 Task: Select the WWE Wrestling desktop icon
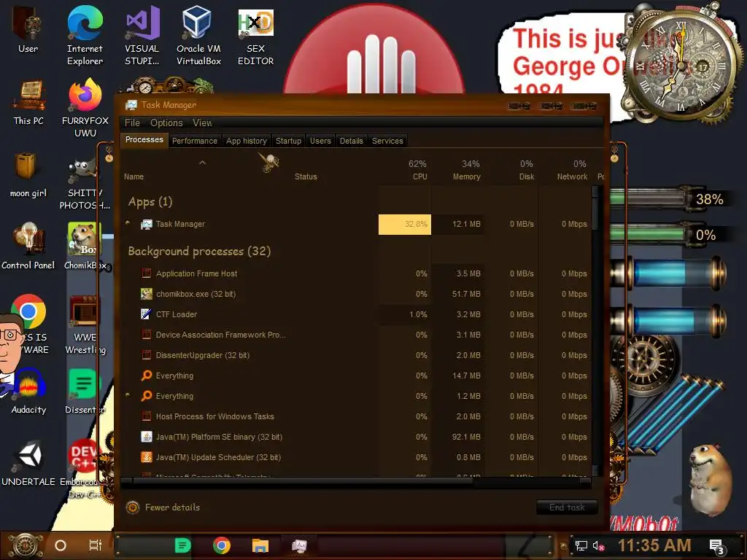click(x=85, y=324)
